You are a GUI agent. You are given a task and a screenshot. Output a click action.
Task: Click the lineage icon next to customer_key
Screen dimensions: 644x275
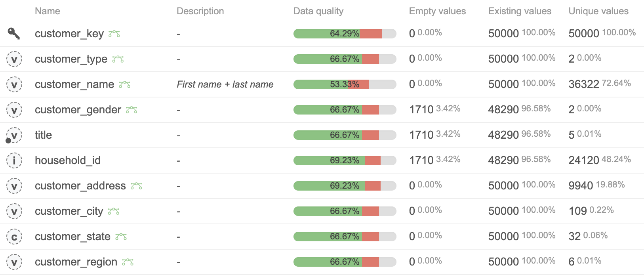tap(114, 34)
